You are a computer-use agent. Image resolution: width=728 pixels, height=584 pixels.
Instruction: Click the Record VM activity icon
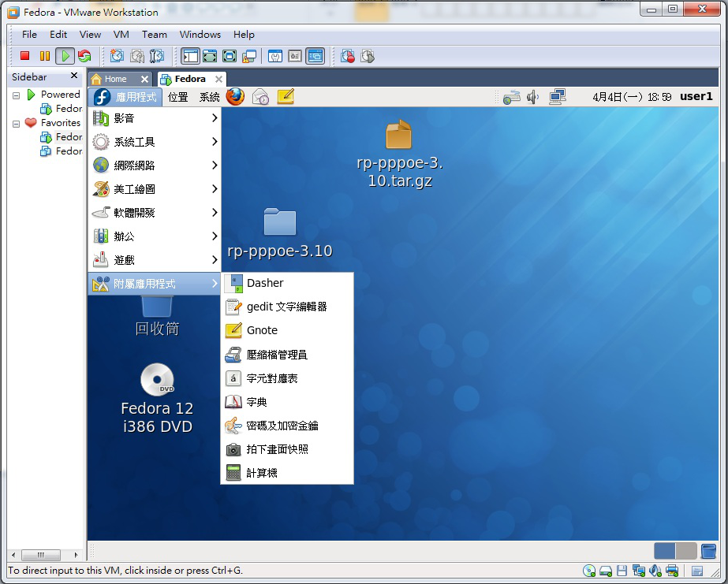tap(347, 56)
